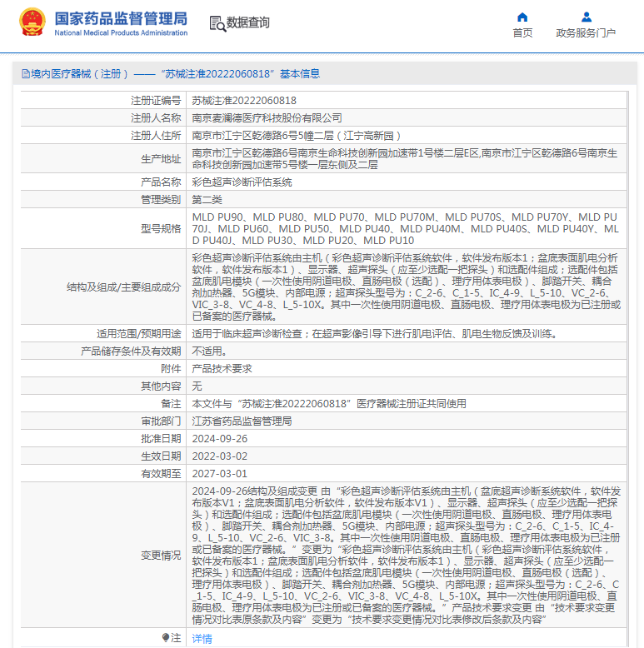Click the 批准日期 label
Image resolution: width=644 pixels, height=648 pixels.
[161, 438]
